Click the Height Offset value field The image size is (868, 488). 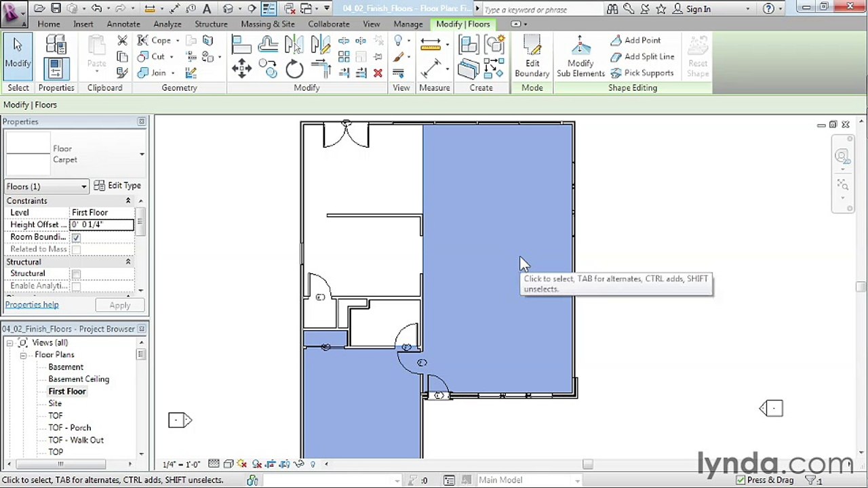[102, 224]
